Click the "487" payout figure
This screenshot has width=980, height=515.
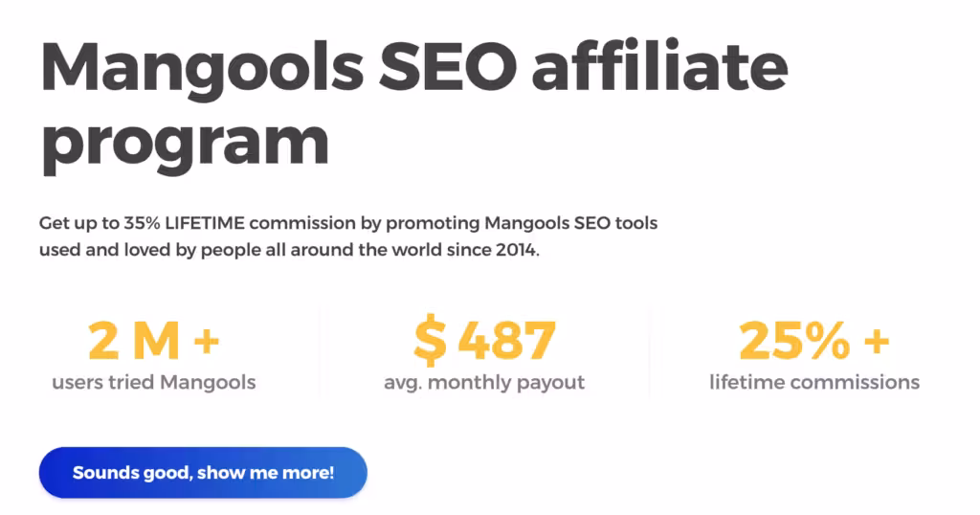[506, 341]
